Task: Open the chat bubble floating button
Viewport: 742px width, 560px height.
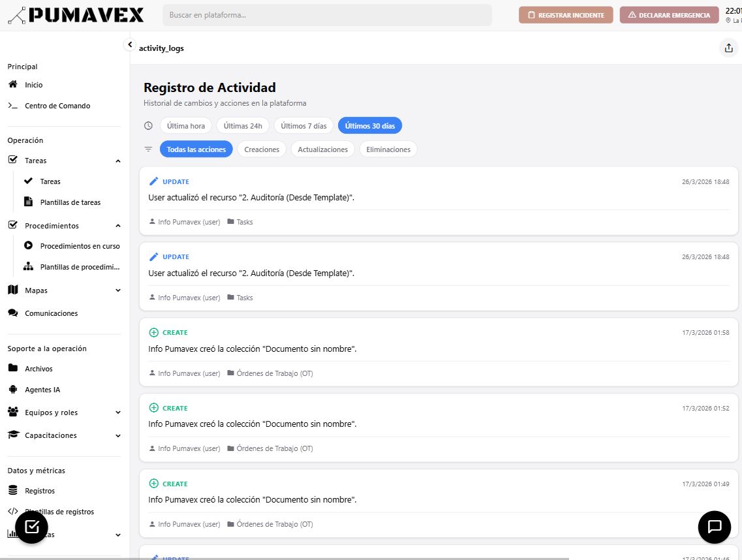Action: pyautogui.click(x=714, y=527)
